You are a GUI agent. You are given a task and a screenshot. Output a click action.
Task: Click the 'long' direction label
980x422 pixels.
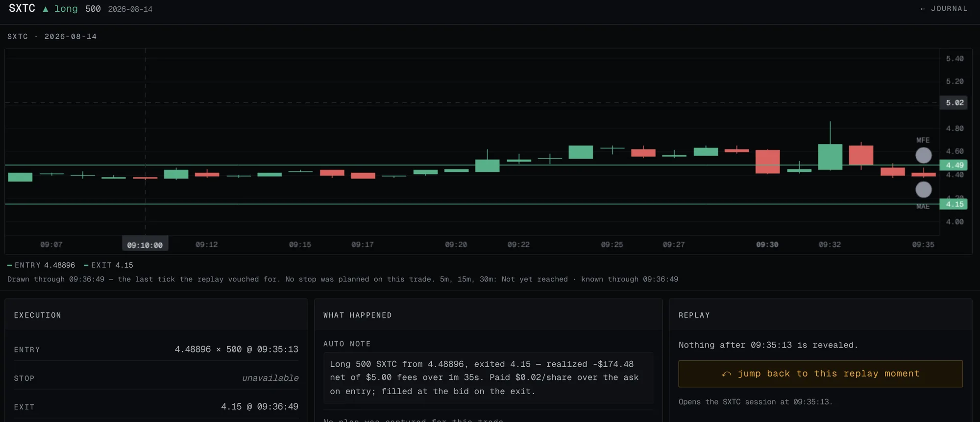point(66,9)
